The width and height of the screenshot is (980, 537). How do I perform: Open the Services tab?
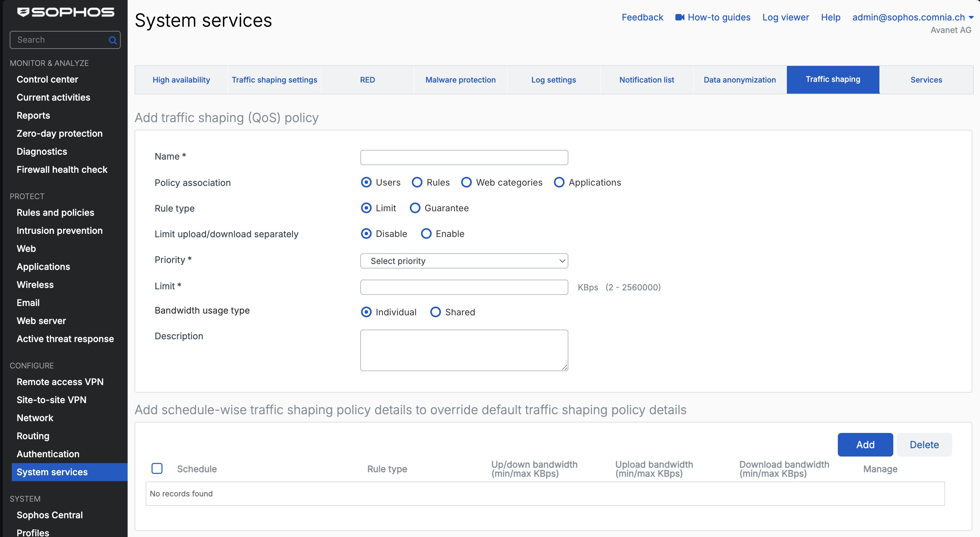tap(926, 80)
